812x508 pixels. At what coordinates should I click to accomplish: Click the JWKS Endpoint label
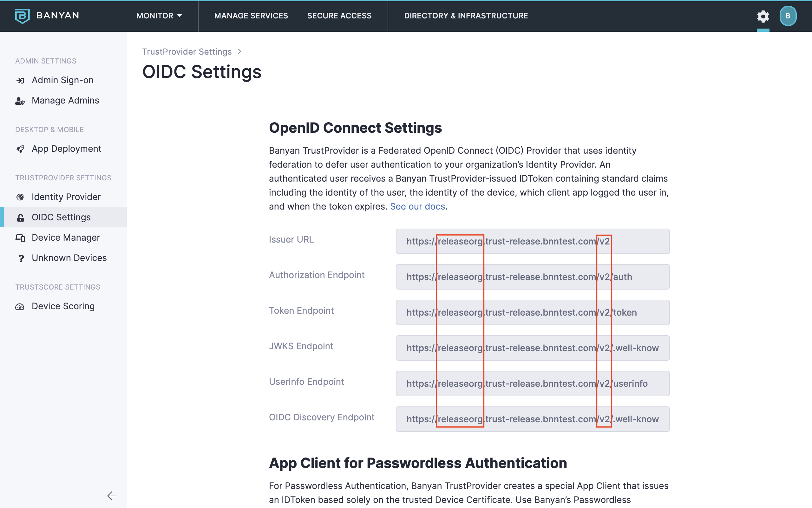pyautogui.click(x=301, y=346)
